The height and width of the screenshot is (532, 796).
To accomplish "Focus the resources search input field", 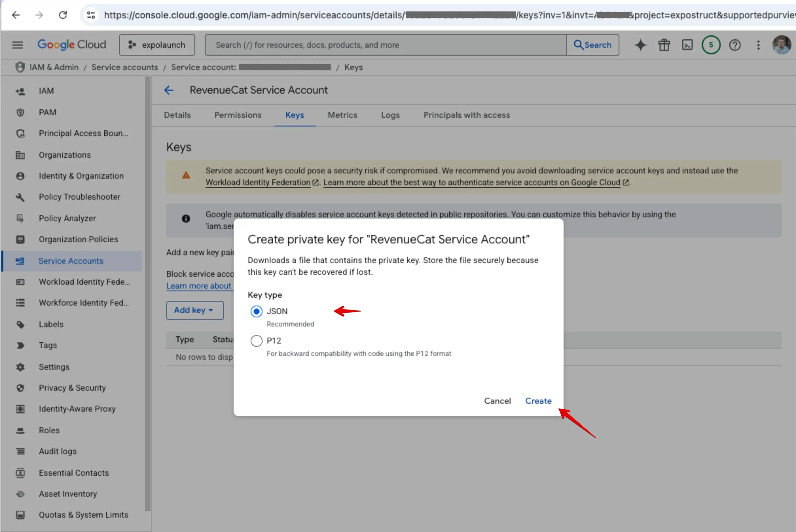I will (386, 45).
